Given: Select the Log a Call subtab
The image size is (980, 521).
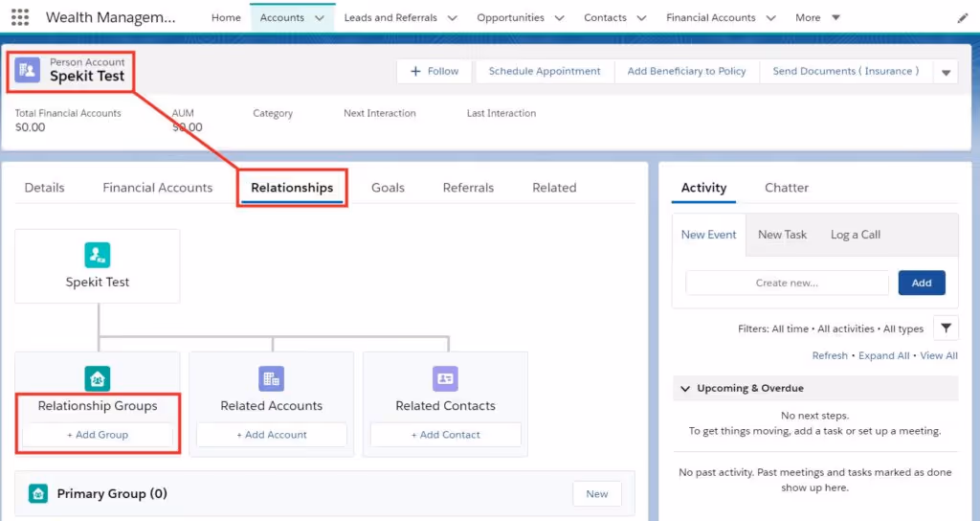Looking at the screenshot, I should [x=855, y=235].
